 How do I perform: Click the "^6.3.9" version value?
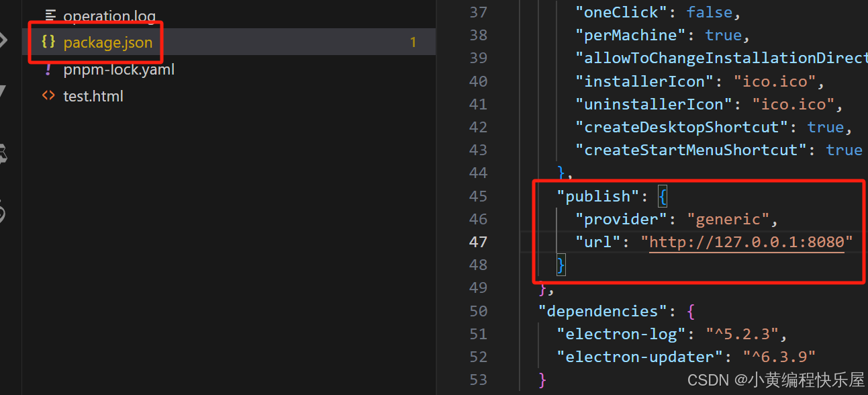tap(779, 357)
